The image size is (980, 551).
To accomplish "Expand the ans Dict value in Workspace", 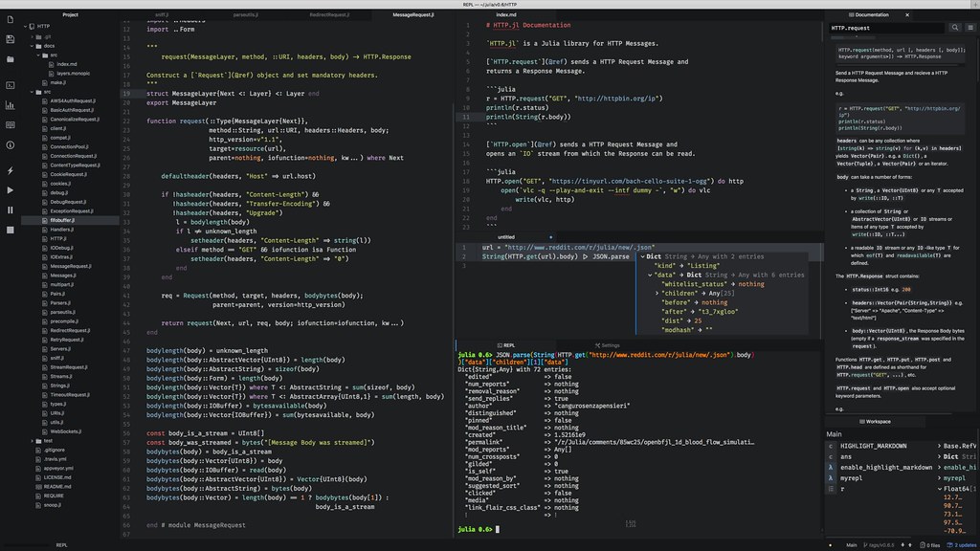I will [940, 456].
